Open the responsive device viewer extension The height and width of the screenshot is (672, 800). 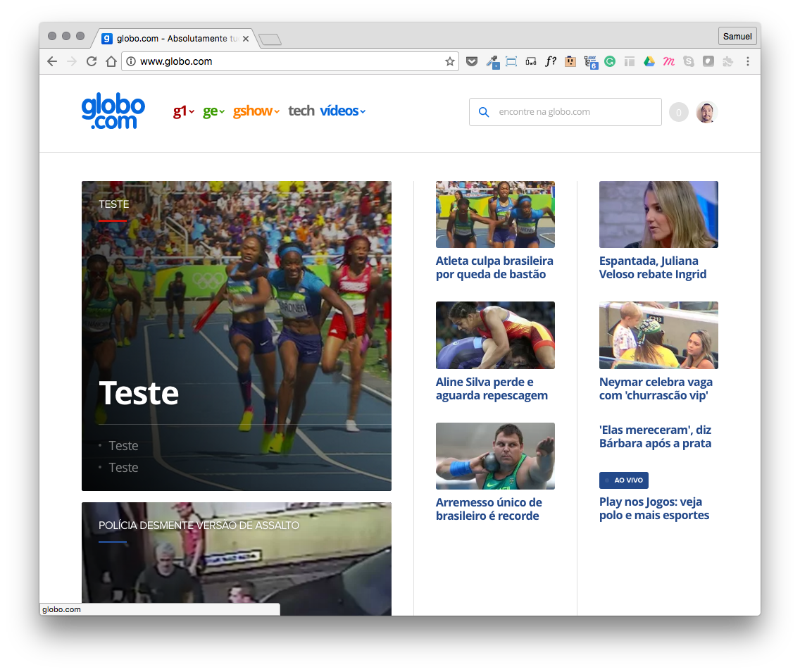click(x=531, y=61)
